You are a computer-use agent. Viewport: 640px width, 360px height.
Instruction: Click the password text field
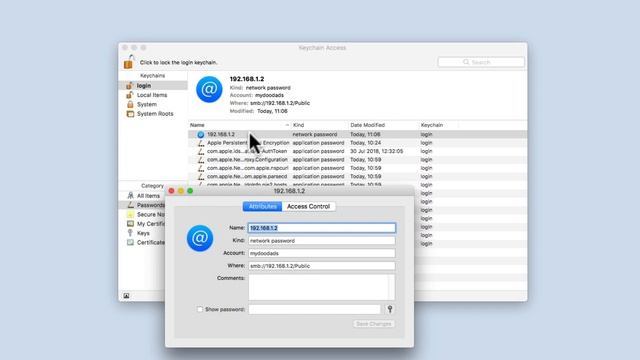314,309
